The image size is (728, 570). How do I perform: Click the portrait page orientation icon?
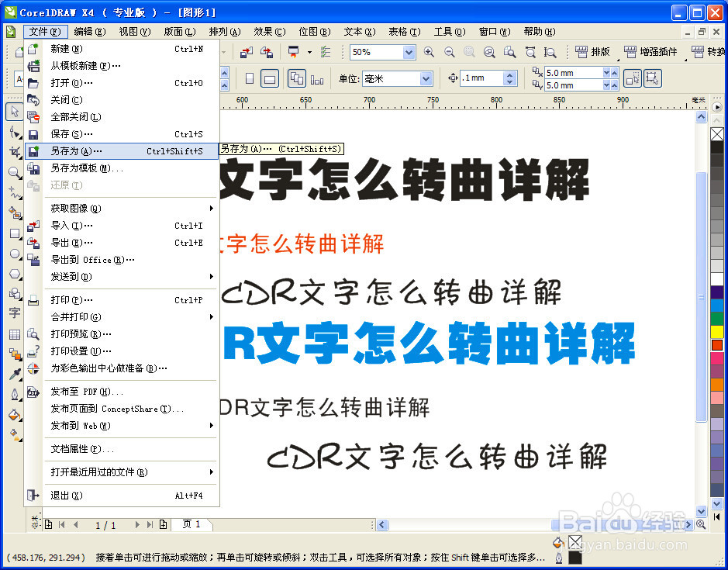tap(250, 78)
